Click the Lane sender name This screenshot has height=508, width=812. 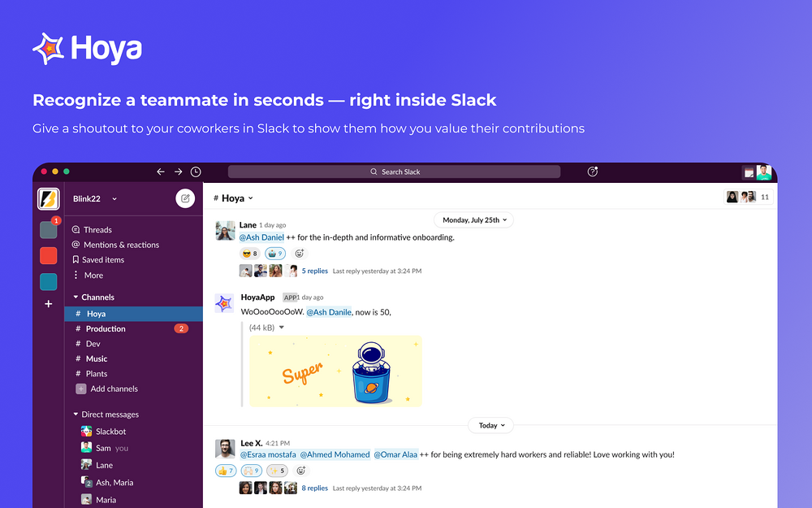[248, 224]
